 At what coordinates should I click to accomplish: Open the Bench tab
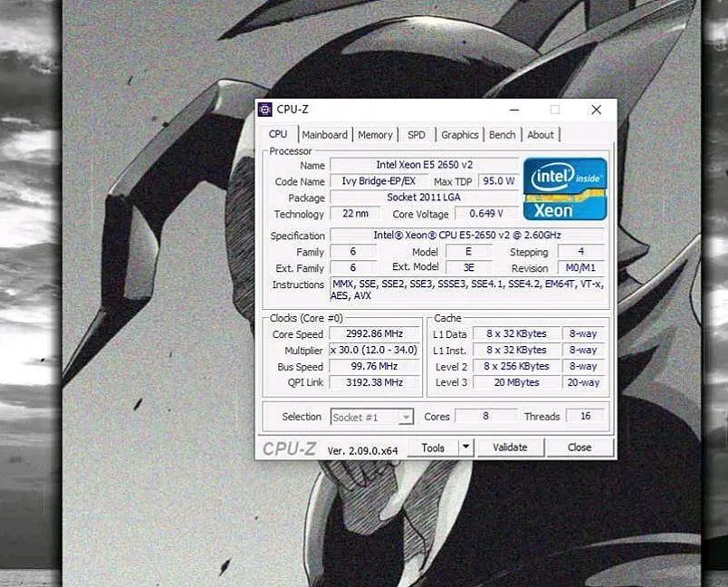(x=502, y=134)
